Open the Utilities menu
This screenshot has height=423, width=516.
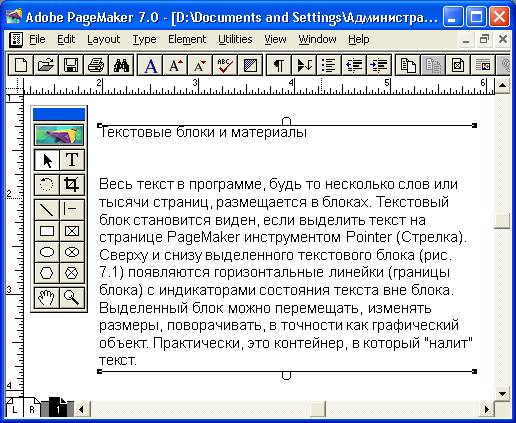235,39
